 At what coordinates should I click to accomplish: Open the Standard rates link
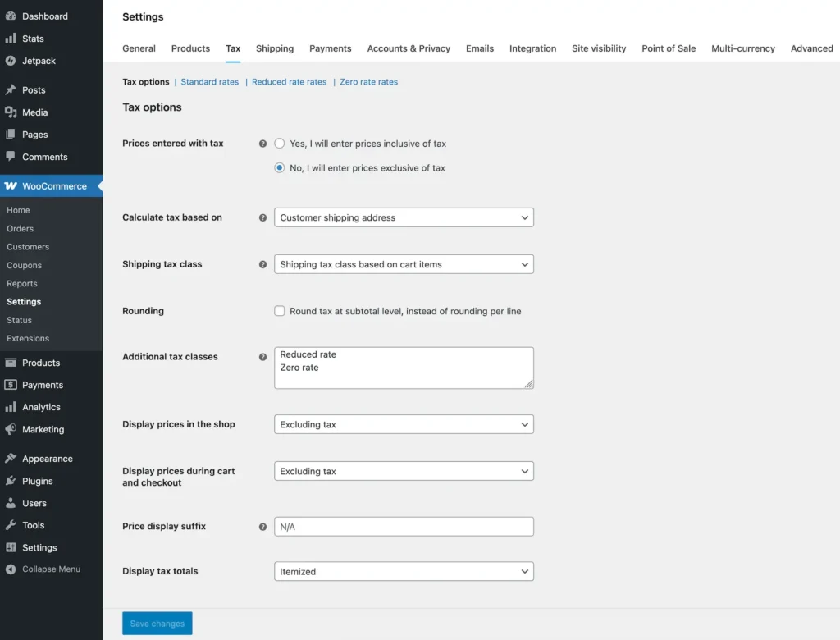[x=208, y=81]
